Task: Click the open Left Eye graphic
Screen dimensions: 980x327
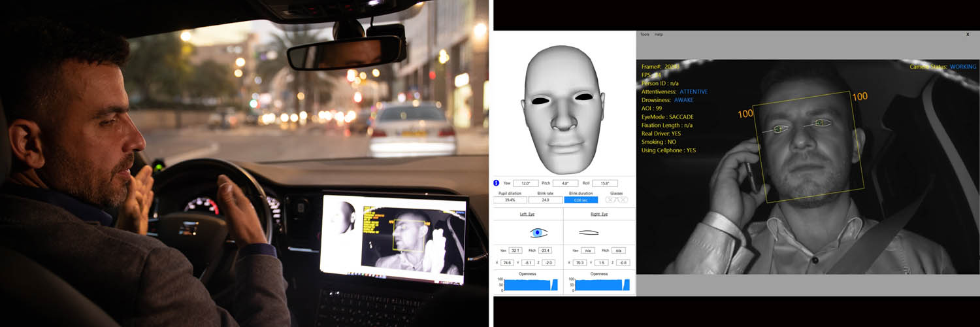Action: 539,233
